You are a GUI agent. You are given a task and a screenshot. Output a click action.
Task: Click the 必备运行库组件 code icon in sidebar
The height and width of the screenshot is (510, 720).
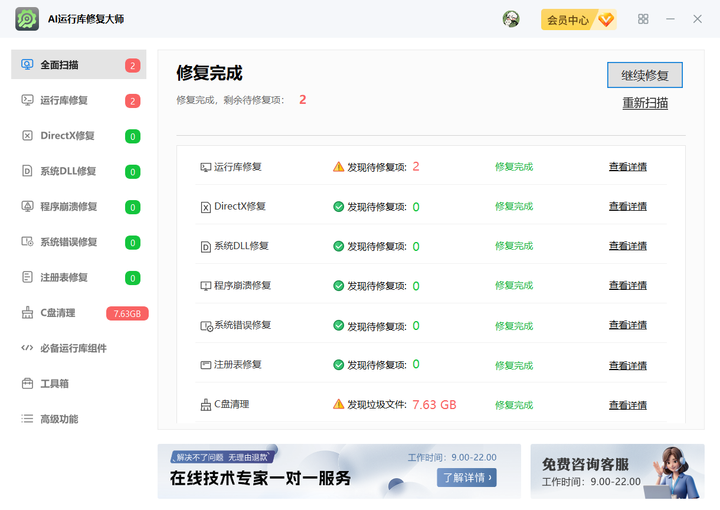(x=27, y=347)
